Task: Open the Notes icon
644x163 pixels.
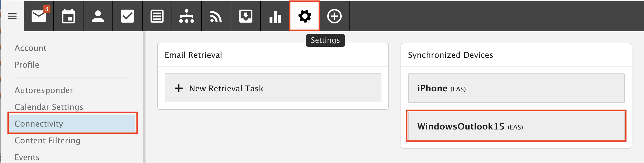Action: tap(157, 16)
